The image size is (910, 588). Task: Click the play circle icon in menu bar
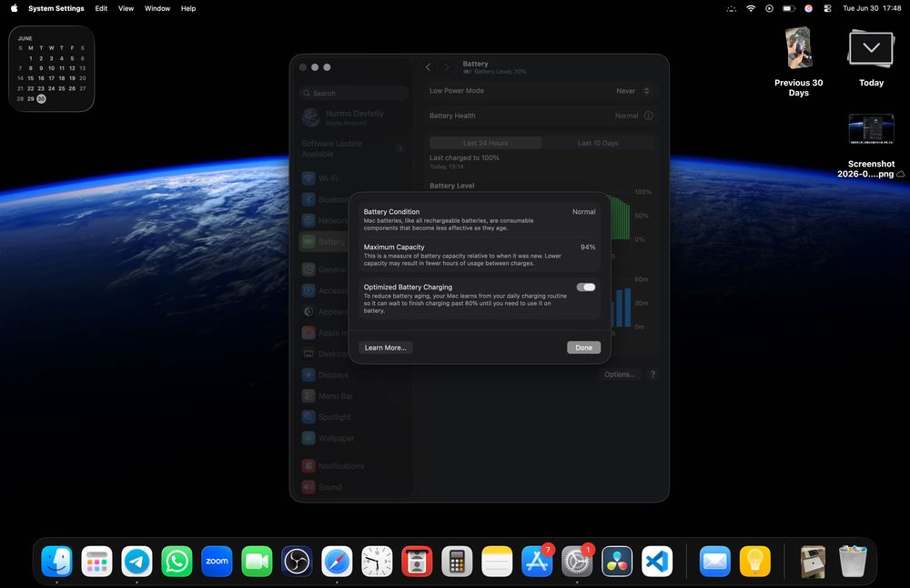point(769,8)
